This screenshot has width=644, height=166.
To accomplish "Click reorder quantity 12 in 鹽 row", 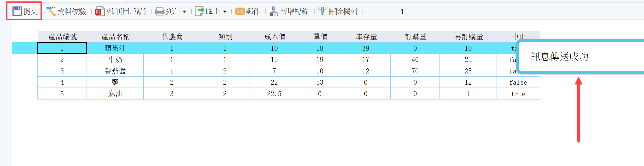I will point(468,82).
